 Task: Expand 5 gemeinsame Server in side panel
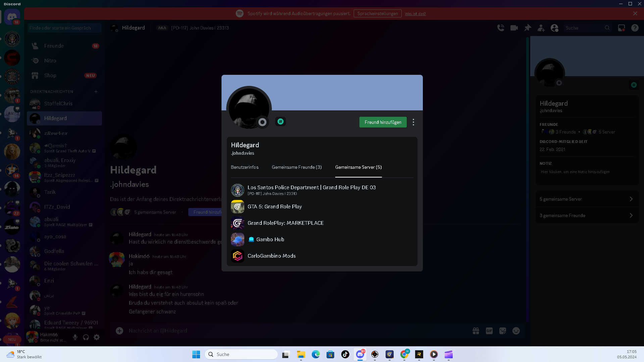[x=587, y=199]
